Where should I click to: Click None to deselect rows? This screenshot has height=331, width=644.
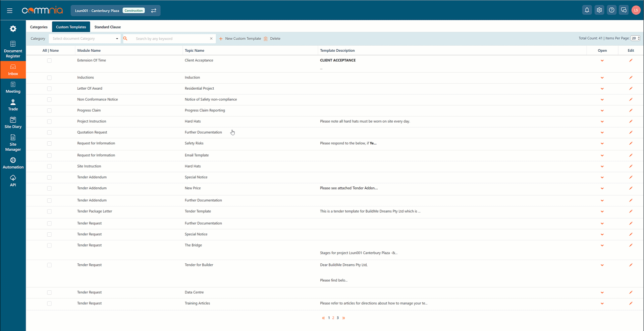tap(54, 51)
